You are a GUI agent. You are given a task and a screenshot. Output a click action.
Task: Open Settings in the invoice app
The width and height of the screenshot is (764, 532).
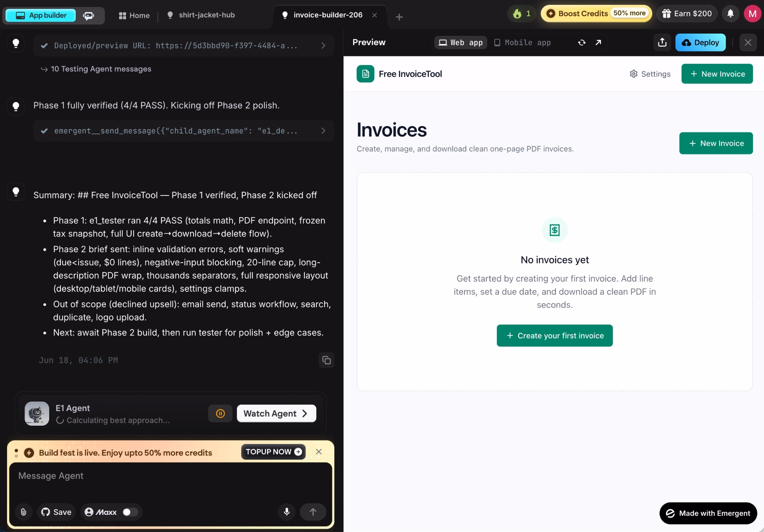650,74
